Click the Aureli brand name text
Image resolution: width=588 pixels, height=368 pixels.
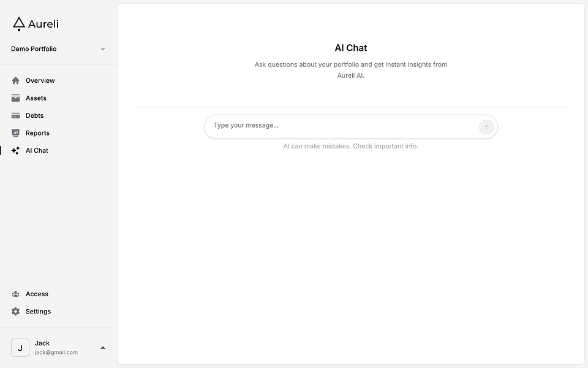point(43,24)
